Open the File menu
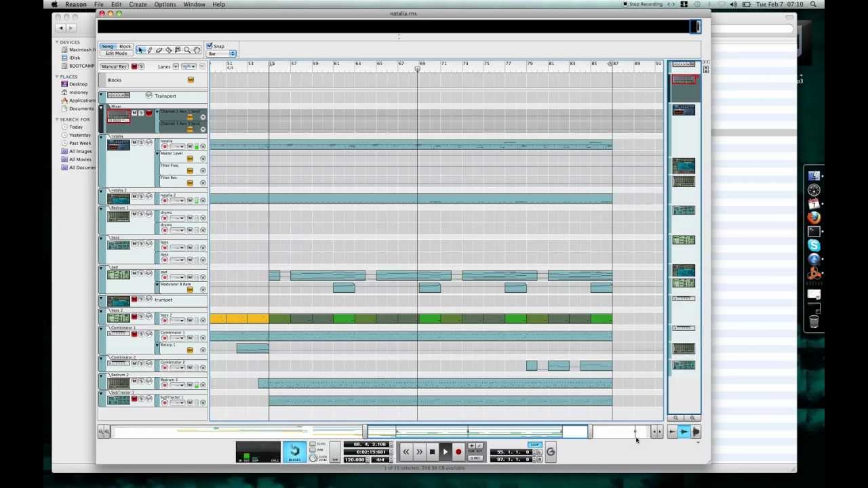Screen dimensions: 868x488 (99, 4)
